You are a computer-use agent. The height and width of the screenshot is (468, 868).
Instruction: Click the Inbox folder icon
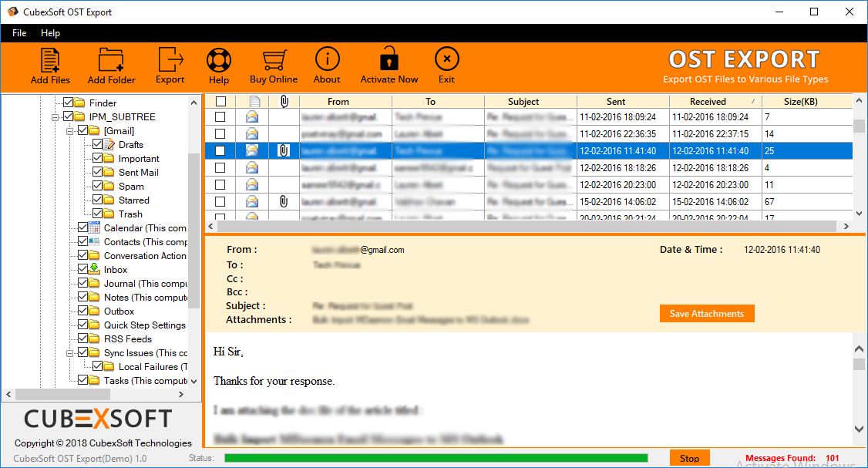(94, 269)
